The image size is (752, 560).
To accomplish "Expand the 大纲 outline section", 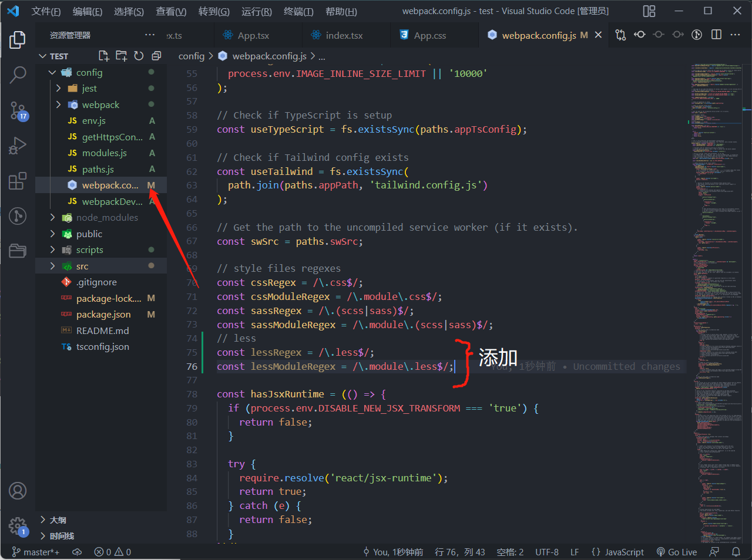I will pyautogui.click(x=101, y=520).
